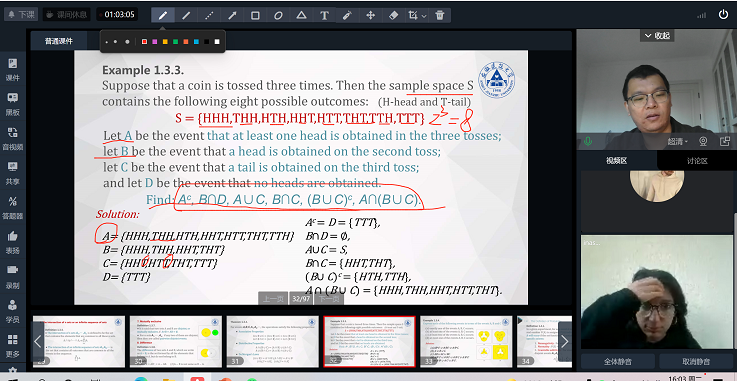Switch to the 讨论区 discussion tab
Image resolution: width=737 pixels, height=381 pixels.
pos(697,161)
